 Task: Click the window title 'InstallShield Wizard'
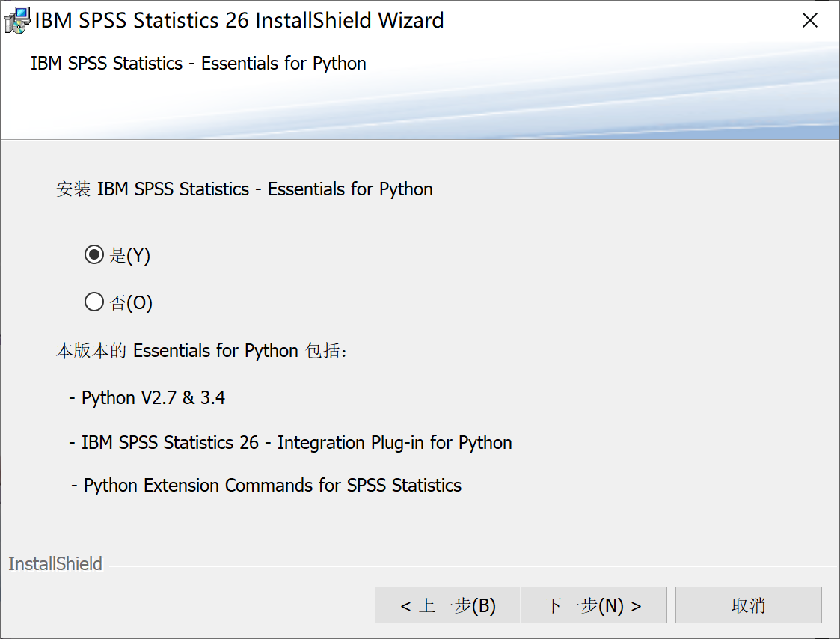[349, 20]
